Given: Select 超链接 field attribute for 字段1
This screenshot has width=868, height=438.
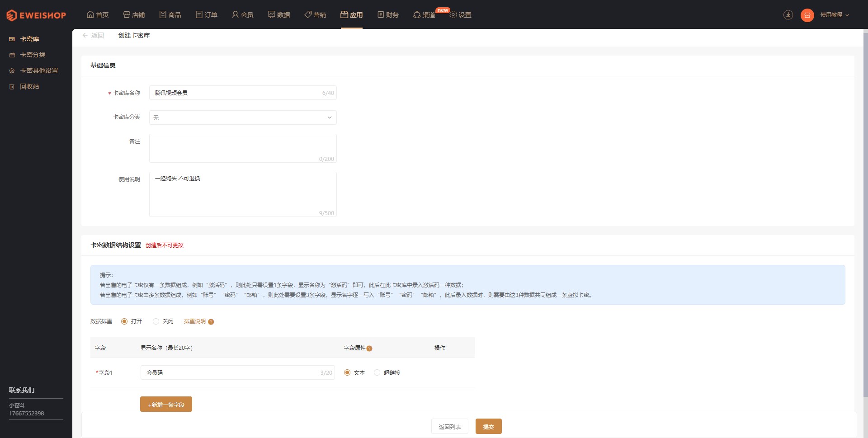Looking at the screenshot, I should click(377, 372).
